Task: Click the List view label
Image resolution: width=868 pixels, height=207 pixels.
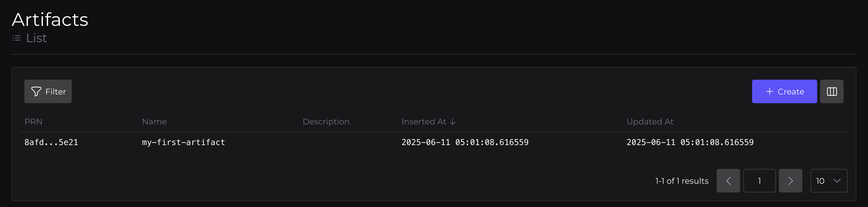Action: pyautogui.click(x=36, y=38)
